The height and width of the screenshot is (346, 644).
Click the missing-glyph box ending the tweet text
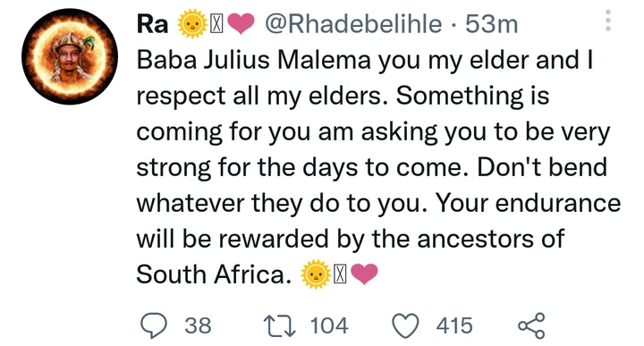click(x=340, y=274)
